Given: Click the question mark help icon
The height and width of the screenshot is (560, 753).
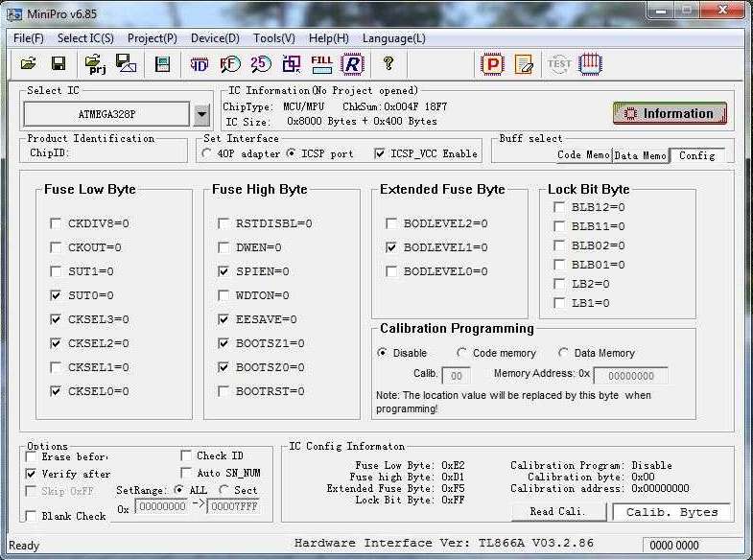Looking at the screenshot, I should tap(388, 64).
